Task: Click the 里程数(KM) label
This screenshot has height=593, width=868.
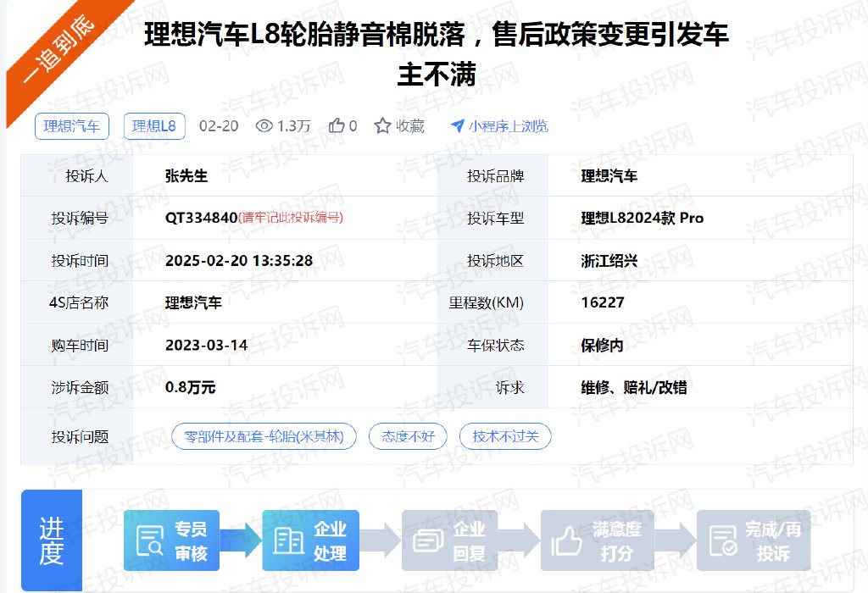Action: pyautogui.click(x=486, y=302)
